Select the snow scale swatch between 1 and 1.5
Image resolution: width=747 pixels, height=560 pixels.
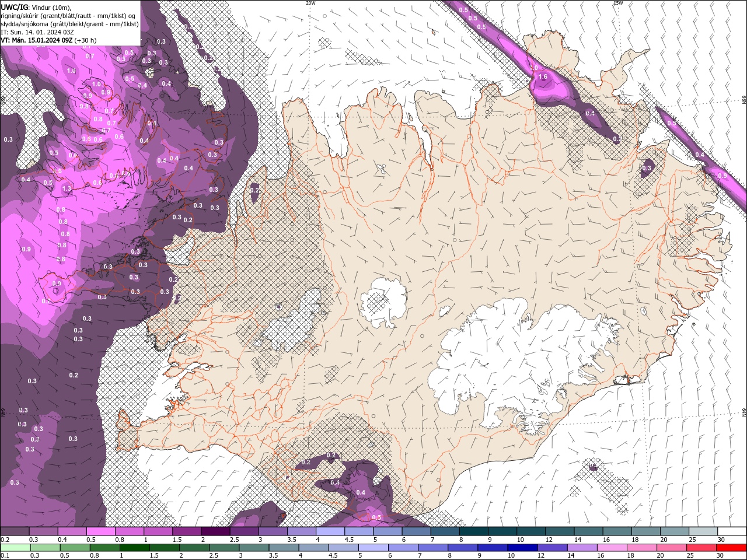(158, 531)
